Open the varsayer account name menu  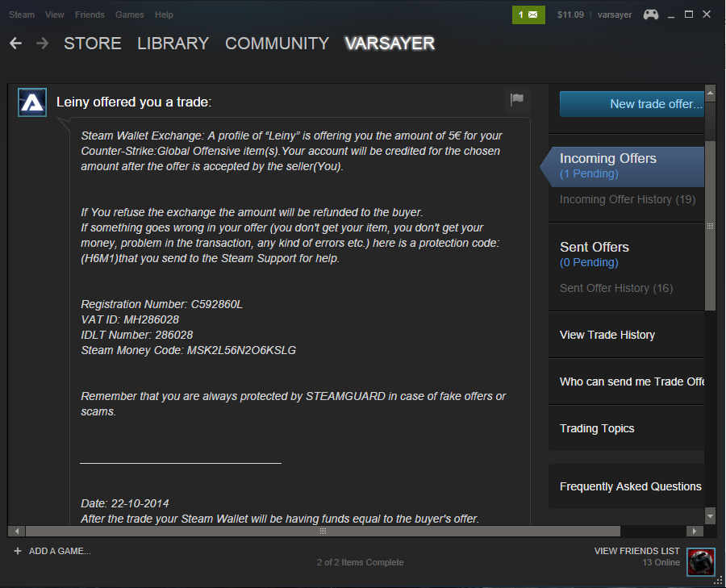click(x=615, y=15)
